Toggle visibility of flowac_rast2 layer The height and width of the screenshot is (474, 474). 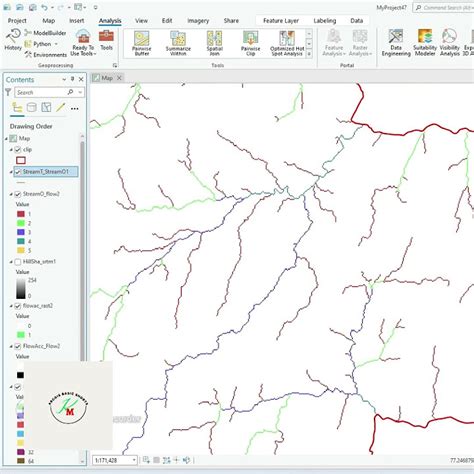18,306
